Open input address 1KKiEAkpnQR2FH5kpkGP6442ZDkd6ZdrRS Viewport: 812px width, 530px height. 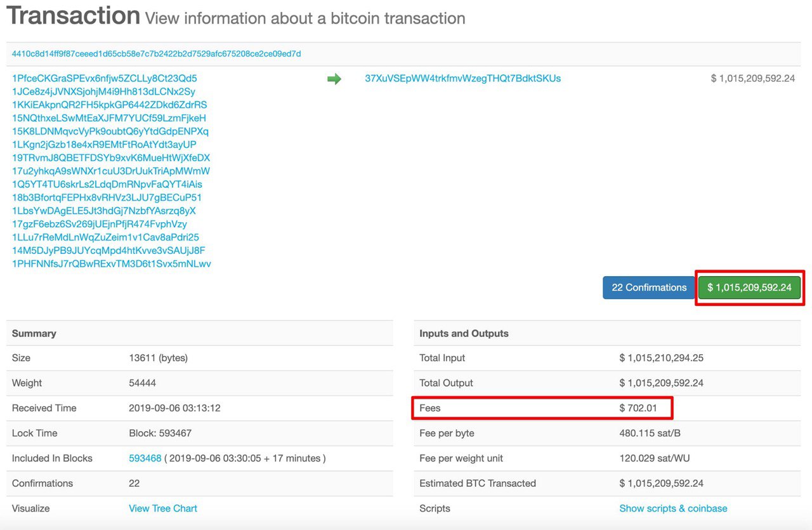[109, 105]
